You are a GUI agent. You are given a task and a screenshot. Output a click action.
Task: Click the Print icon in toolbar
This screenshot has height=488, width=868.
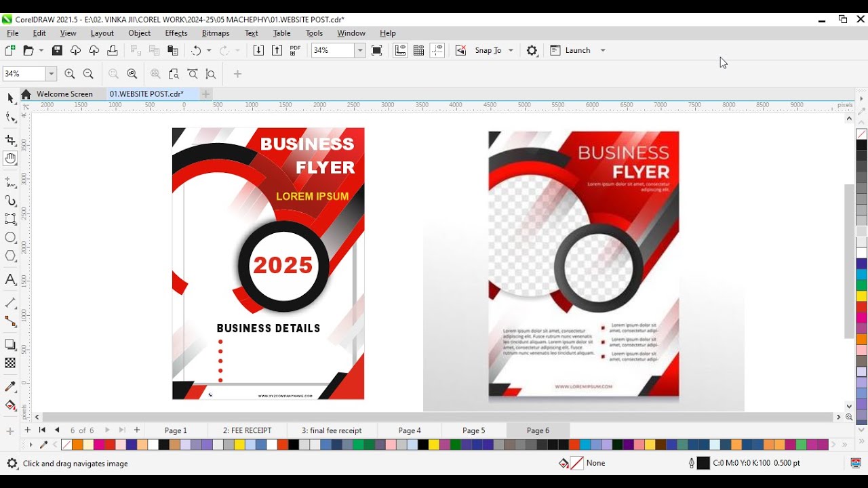(x=113, y=50)
